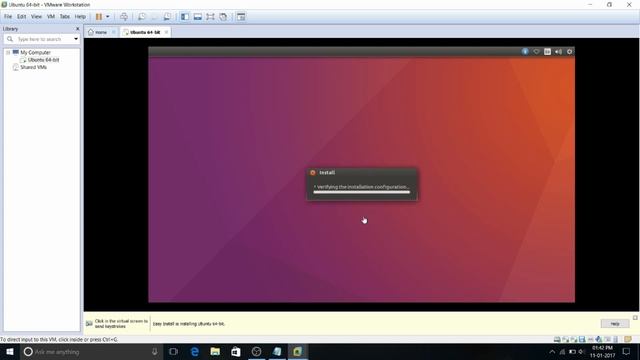This screenshot has width=640, height=360.
Task: Send Ctrl+Alt+Del to the virtual machine
Action: [124, 17]
